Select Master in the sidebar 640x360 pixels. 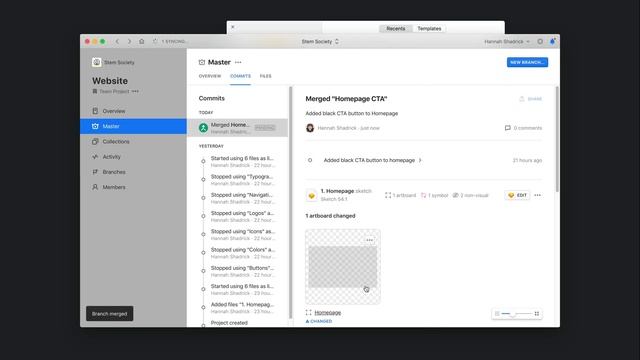pyautogui.click(x=133, y=126)
